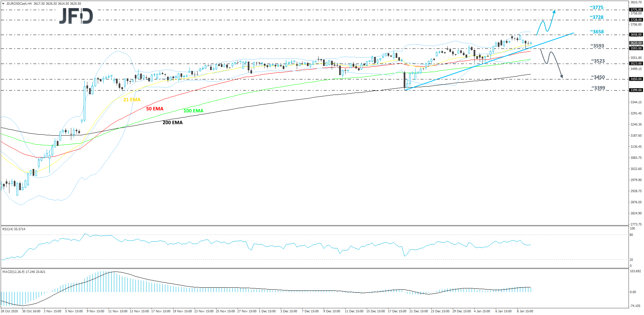The height and width of the screenshot is (315, 644).
Task: Click the green 100 EMA label
Action: click(x=193, y=110)
